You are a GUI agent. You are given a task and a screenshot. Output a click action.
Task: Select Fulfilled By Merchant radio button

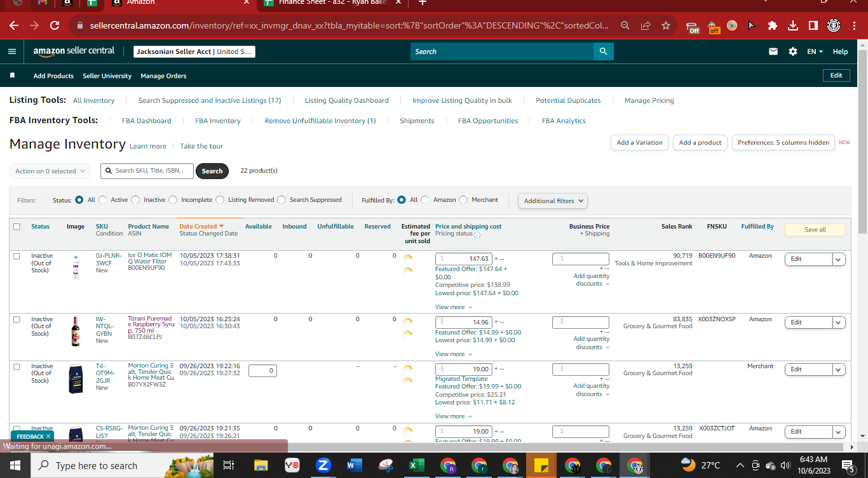click(463, 199)
